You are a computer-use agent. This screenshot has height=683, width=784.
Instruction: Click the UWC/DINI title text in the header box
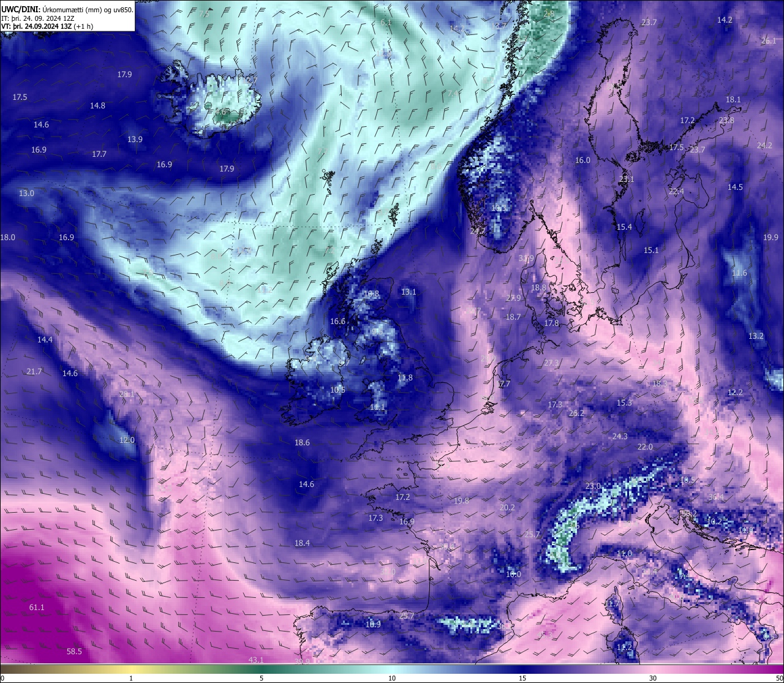(21, 9)
